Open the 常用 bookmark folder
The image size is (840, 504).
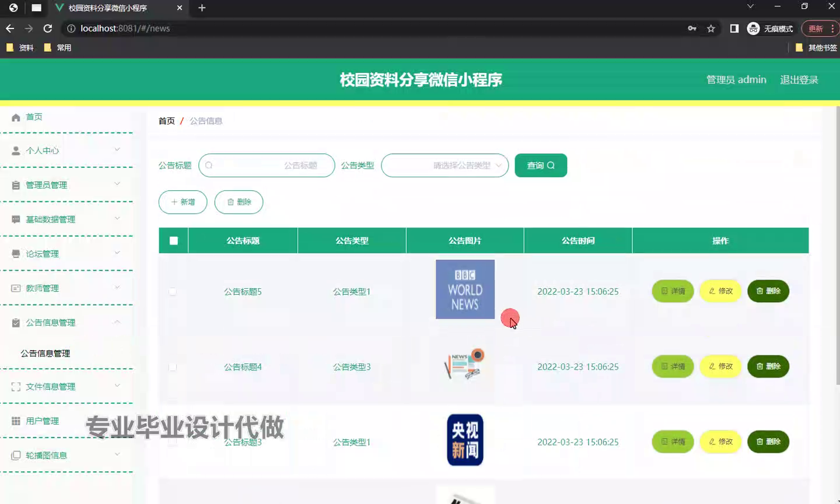point(58,48)
